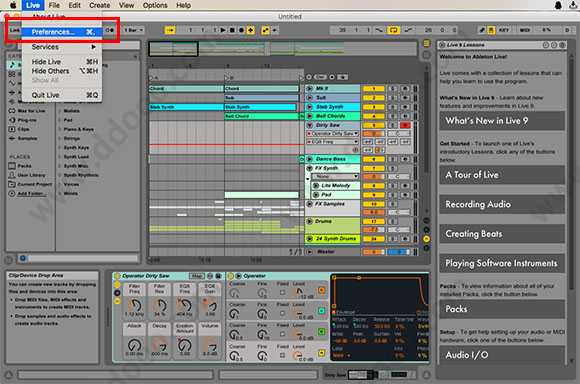580x384 pixels.
Task: Open What's New in Live 9 lesson
Action: coord(502,121)
